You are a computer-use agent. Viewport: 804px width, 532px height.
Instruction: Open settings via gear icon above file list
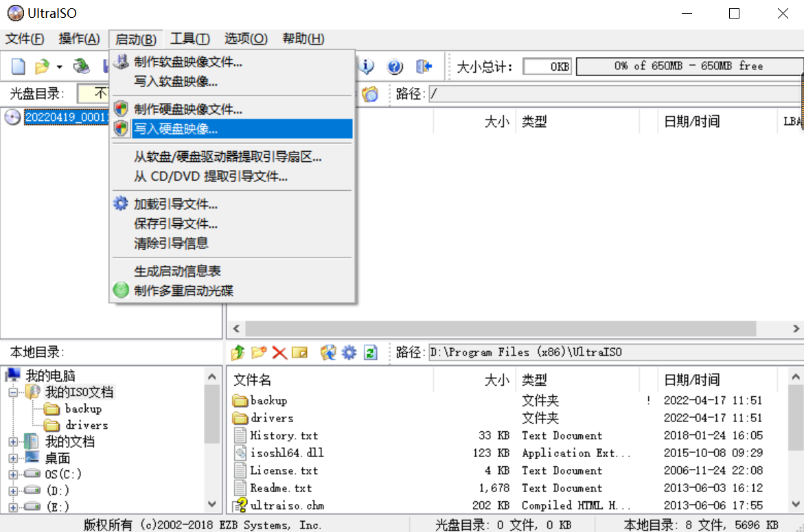pos(349,352)
